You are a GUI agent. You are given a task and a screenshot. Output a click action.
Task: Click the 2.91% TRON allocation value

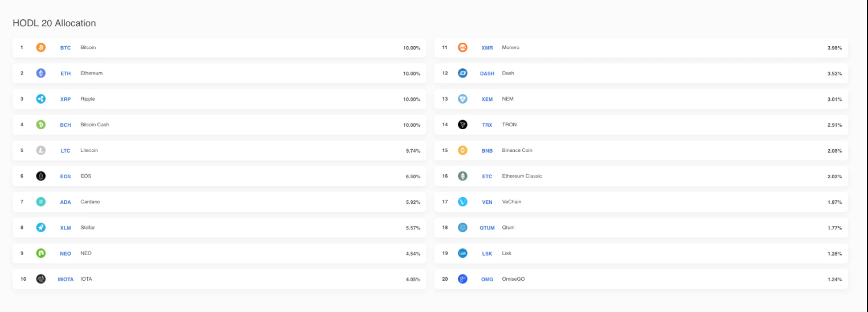coord(834,125)
